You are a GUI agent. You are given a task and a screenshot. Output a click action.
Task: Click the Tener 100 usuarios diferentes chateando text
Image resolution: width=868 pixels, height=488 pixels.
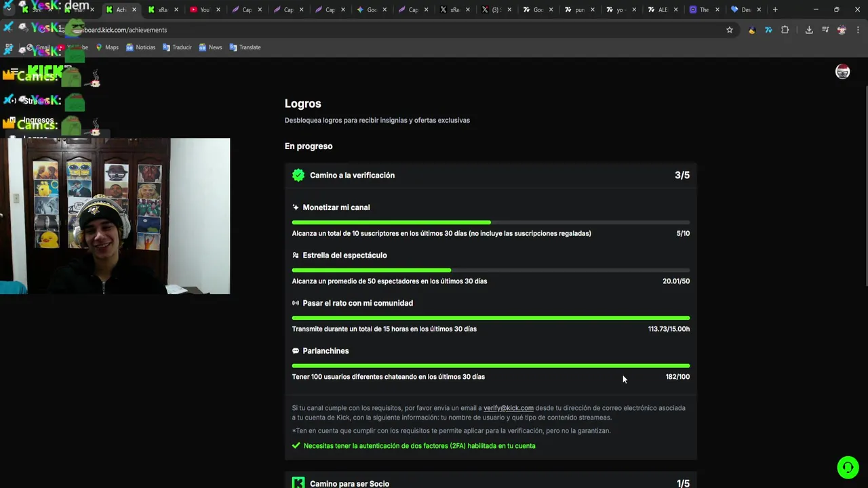click(x=389, y=377)
